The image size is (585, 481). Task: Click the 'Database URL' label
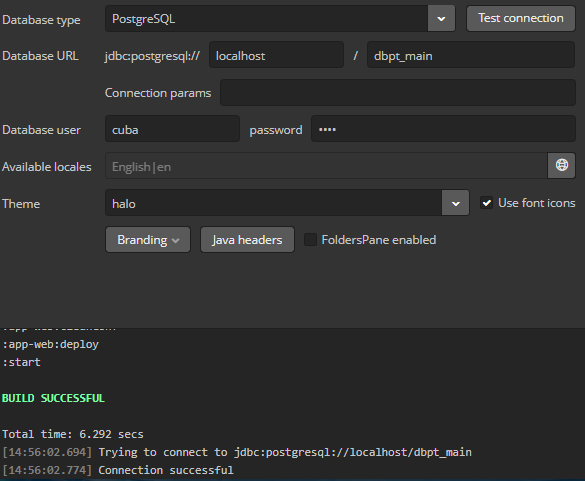[x=40, y=56]
